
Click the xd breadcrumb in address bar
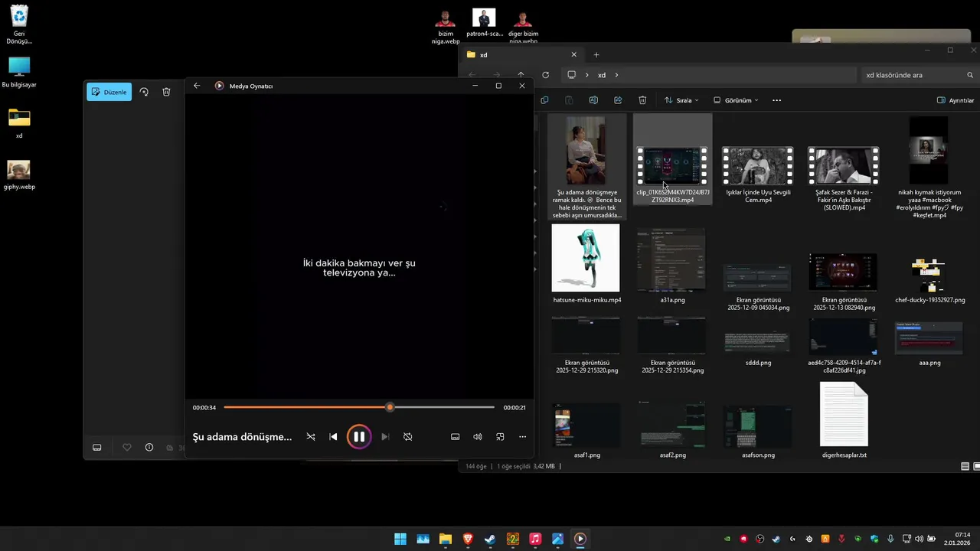tap(602, 75)
